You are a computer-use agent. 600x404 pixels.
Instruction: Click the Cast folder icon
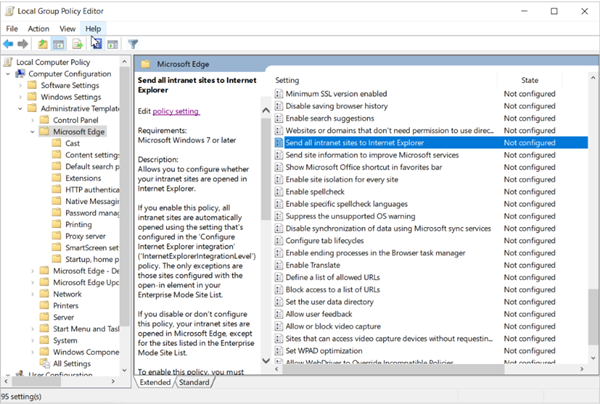[57, 143]
